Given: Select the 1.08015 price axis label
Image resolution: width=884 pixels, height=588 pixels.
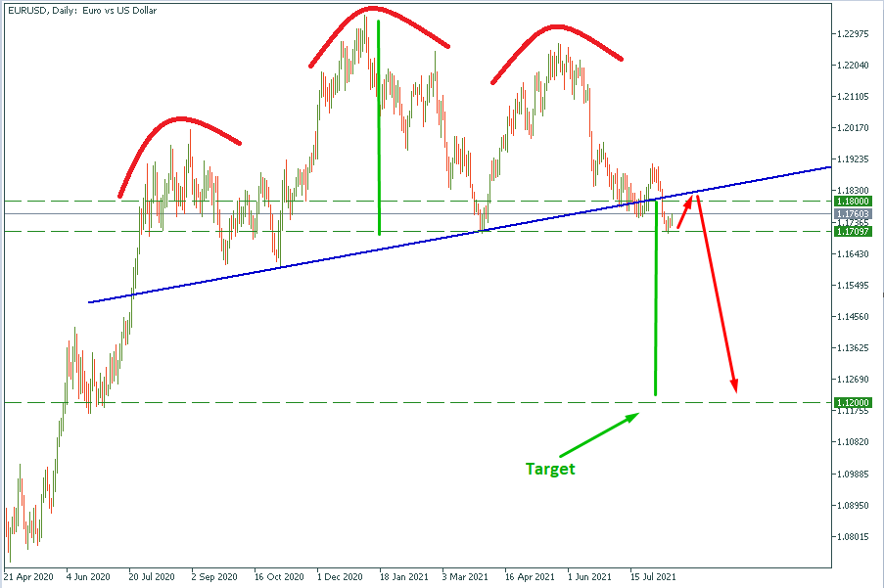Looking at the screenshot, I should point(850,537).
